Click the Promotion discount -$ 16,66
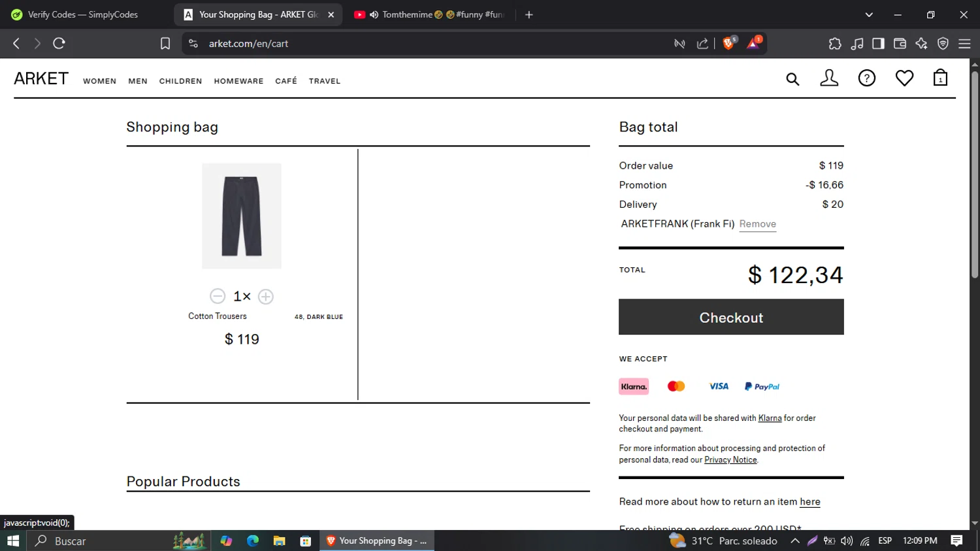This screenshot has height=551, width=980. click(824, 185)
